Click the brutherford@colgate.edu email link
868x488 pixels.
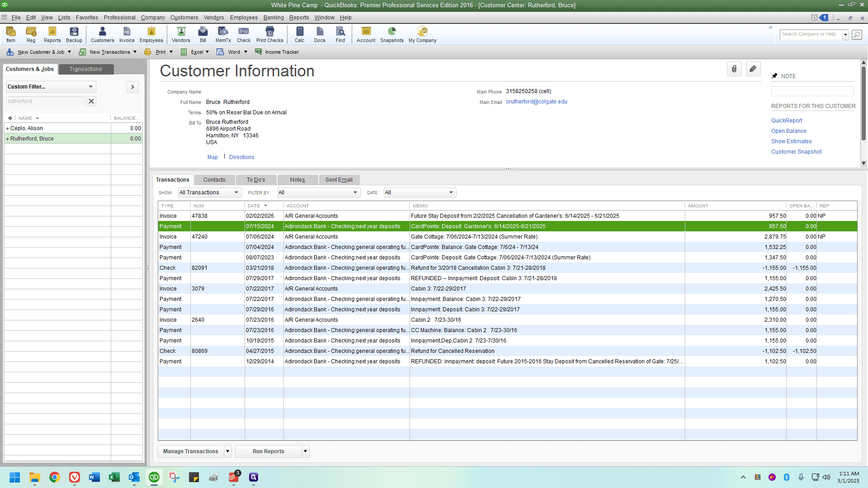[537, 102]
